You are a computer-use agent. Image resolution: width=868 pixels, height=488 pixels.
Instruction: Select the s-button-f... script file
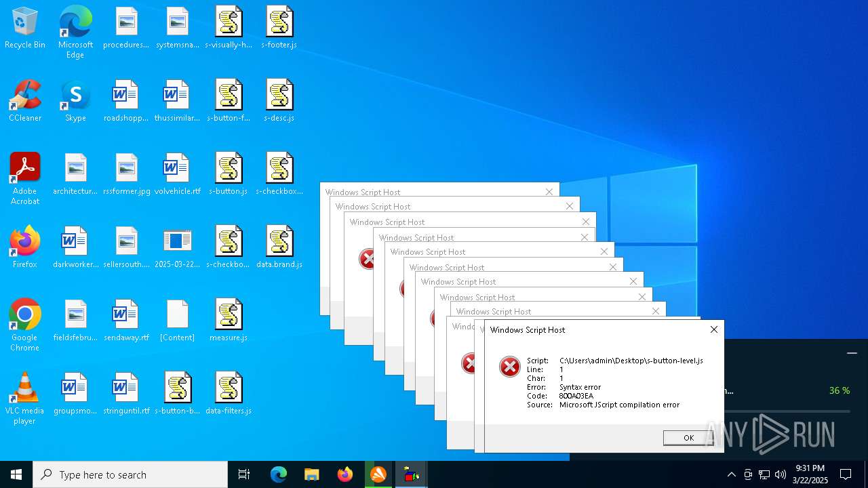[x=229, y=102]
